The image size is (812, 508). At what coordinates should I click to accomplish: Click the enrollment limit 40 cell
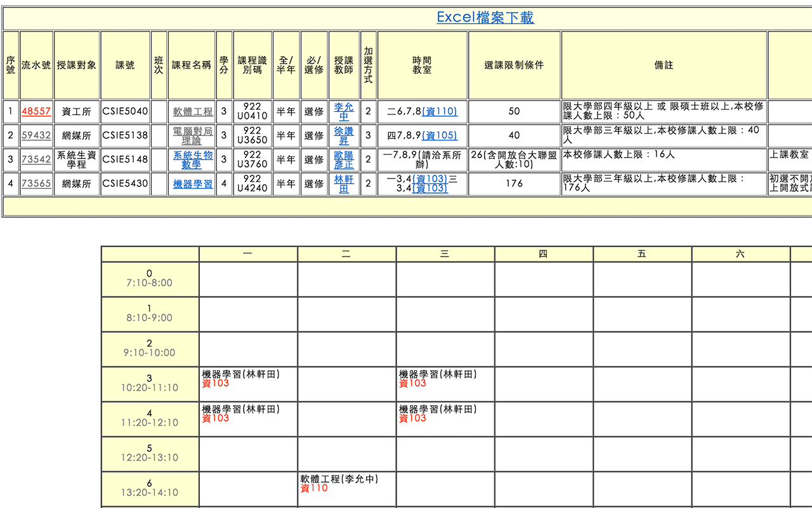click(x=514, y=135)
